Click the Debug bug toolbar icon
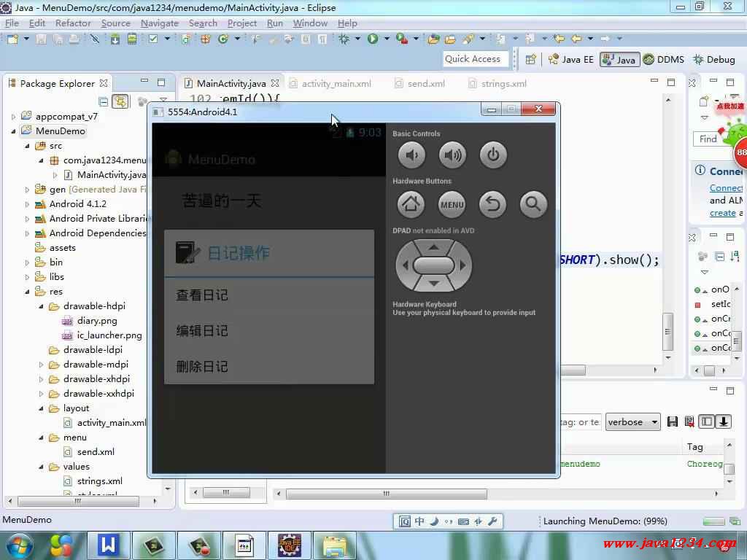The height and width of the screenshot is (560, 747). 344,39
